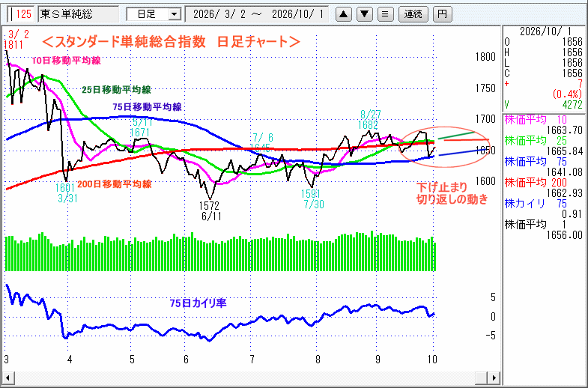Image resolution: width=588 pixels, height=388 pixels.
Task: Click the 75日移動平均線 label
Action: click(x=147, y=107)
